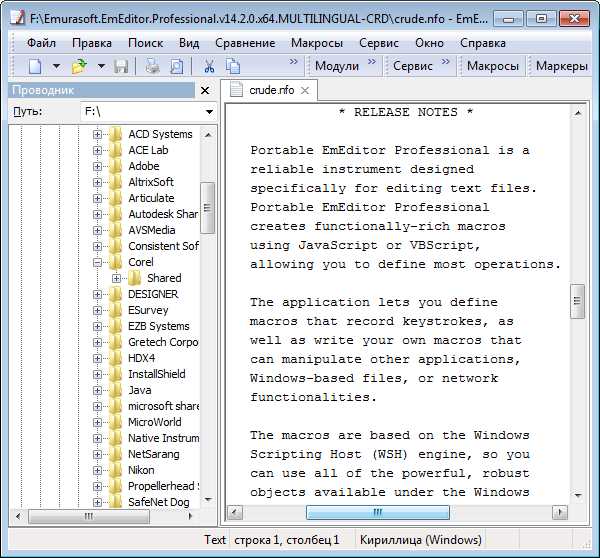Click the Copy toolbar icon
Image resolution: width=600 pixels, height=558 pixels.
coord(233,66)
